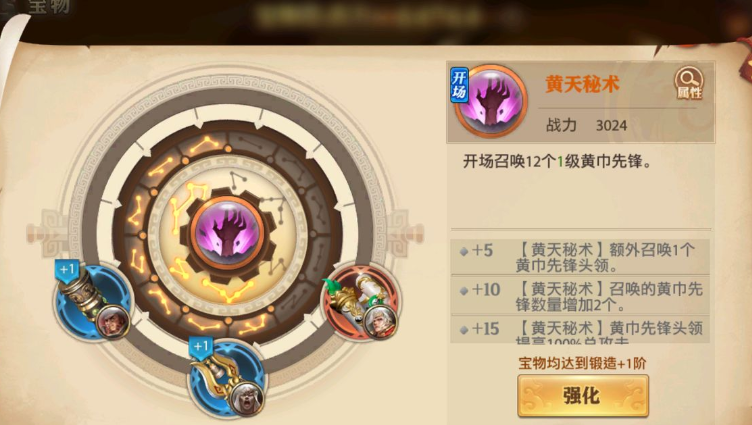Image resolution: width=752 pixels, height=425 pixels.
Task: Open the 黄天秘术 skill icon in the header
Action: click(x=491, y=102)
